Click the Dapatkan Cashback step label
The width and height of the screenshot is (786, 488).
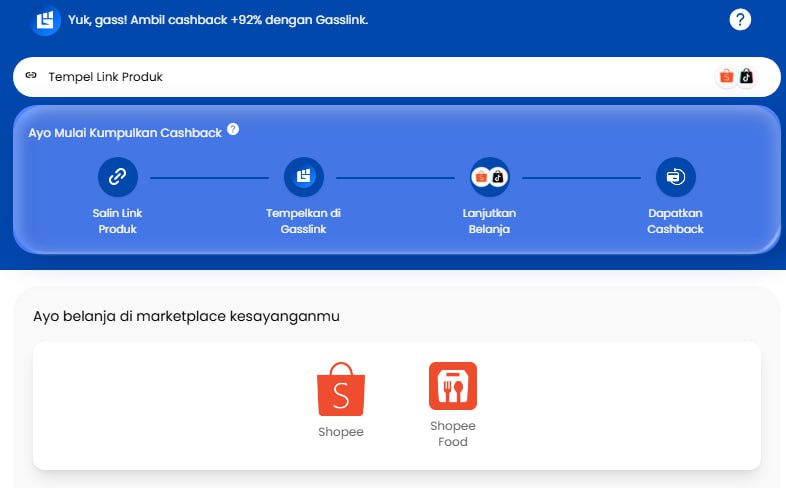click(x=675, y=221)
